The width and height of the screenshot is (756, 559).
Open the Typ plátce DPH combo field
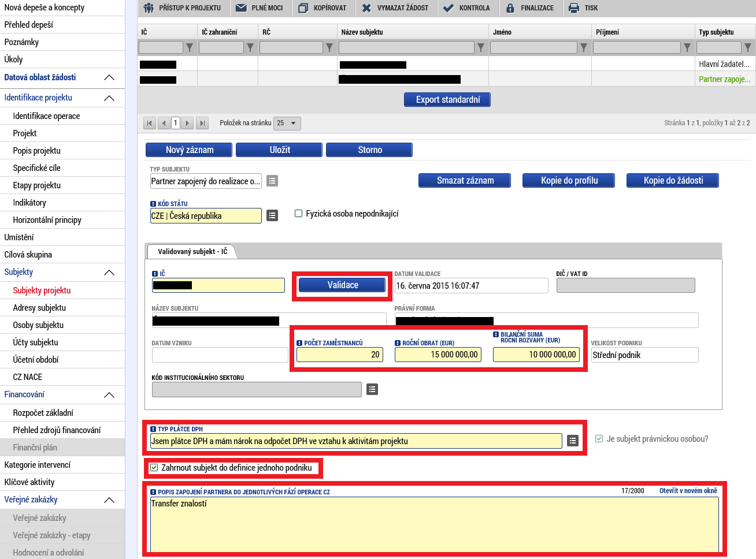point(356,441)
